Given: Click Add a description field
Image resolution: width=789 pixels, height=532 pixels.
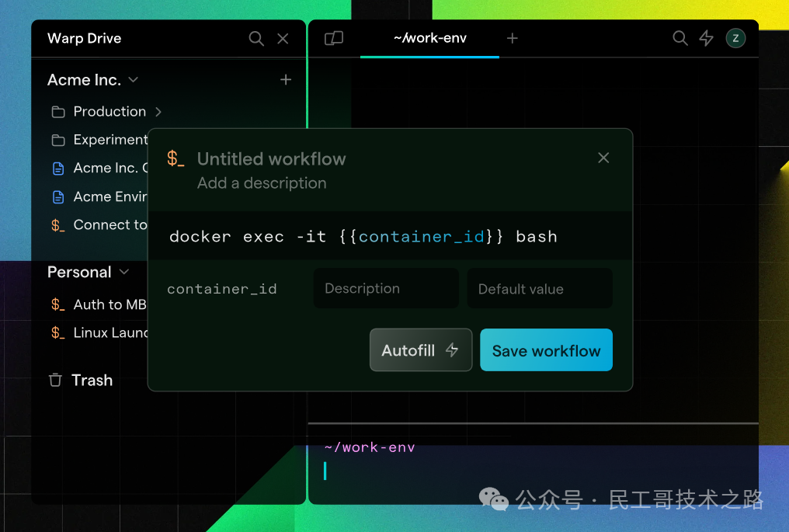Looking at the screenshot, I should [262, 183].
